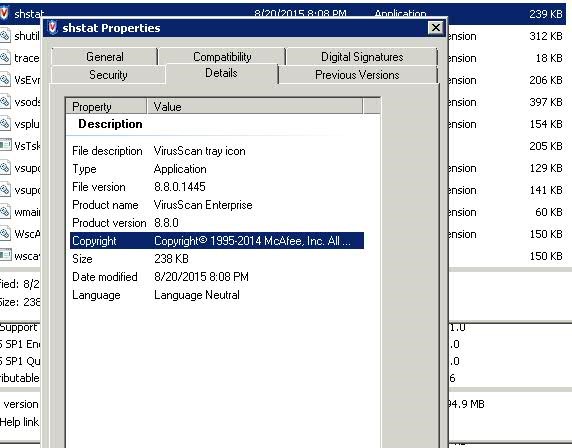The width and height of the screenshot is (572, 448).
Task: Click the VsTsk application icon
Action: click(5, 145)
